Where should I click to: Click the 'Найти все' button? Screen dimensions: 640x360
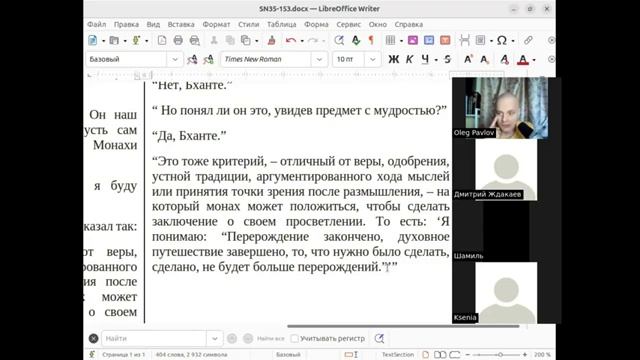pos(270,338)
